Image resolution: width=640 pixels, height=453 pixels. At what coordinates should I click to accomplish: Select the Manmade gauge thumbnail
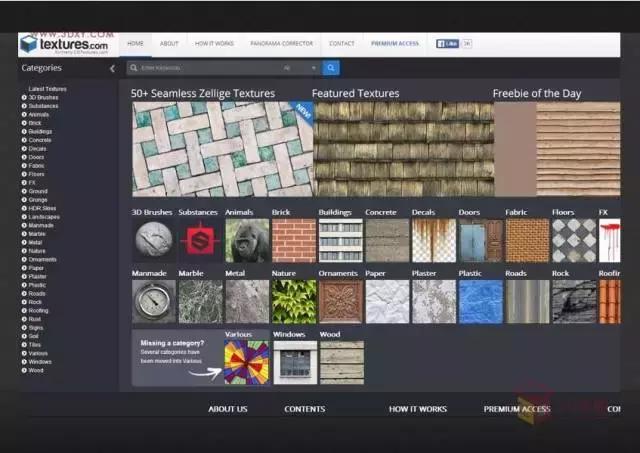pyautogui.click(x=153, y=301)
